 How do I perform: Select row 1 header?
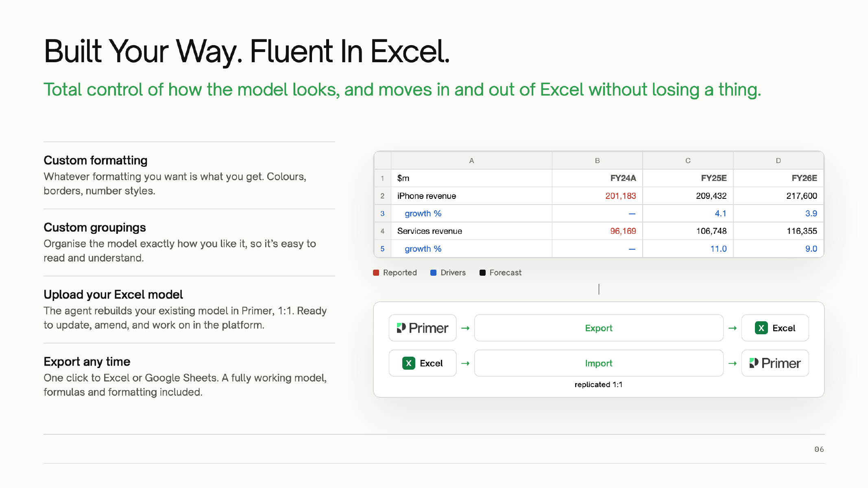pyautogui.click(x=382, y=178)
